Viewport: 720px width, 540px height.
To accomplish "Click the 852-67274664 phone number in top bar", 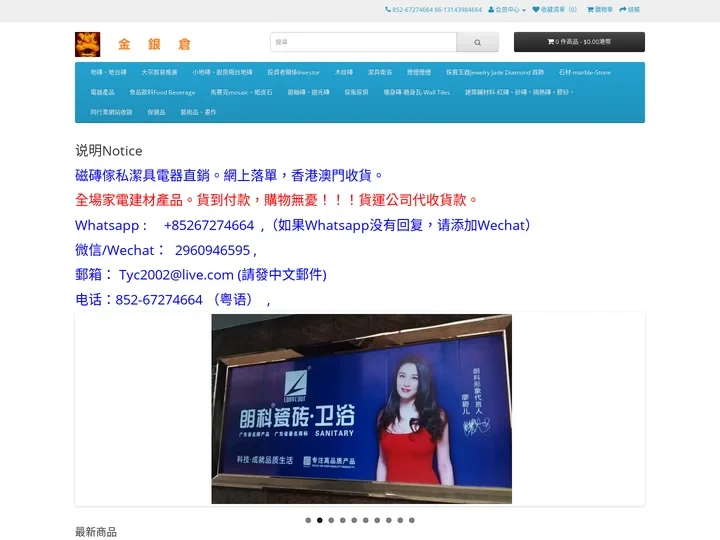I will [x=412, y=9].
